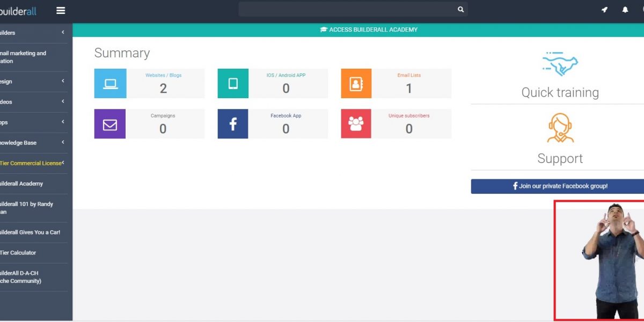644x322 pixels.
Task: Select Tier Calculator in sidebar
Action: tap(18, 253)
